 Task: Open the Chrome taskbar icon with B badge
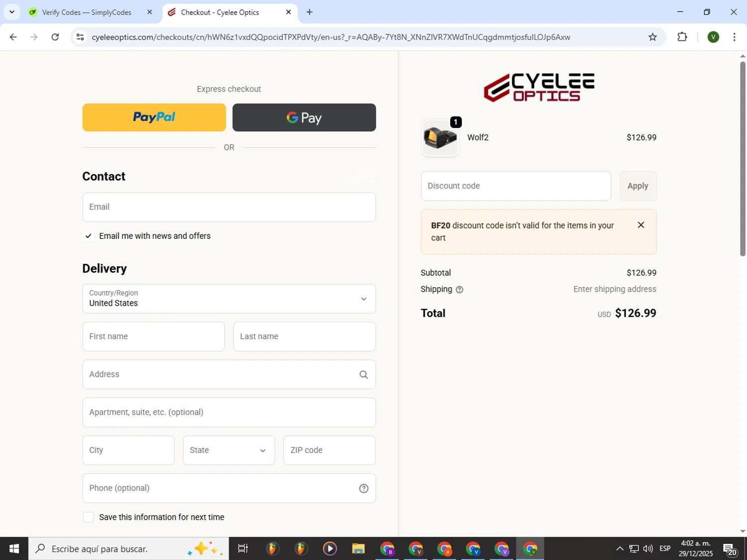(387, 549)
